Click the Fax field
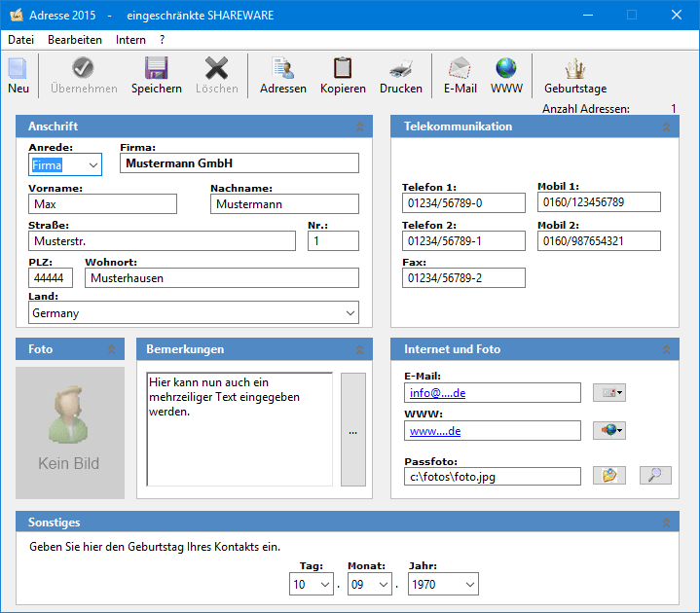Screen dimensions: 700x613 point(463,278)
